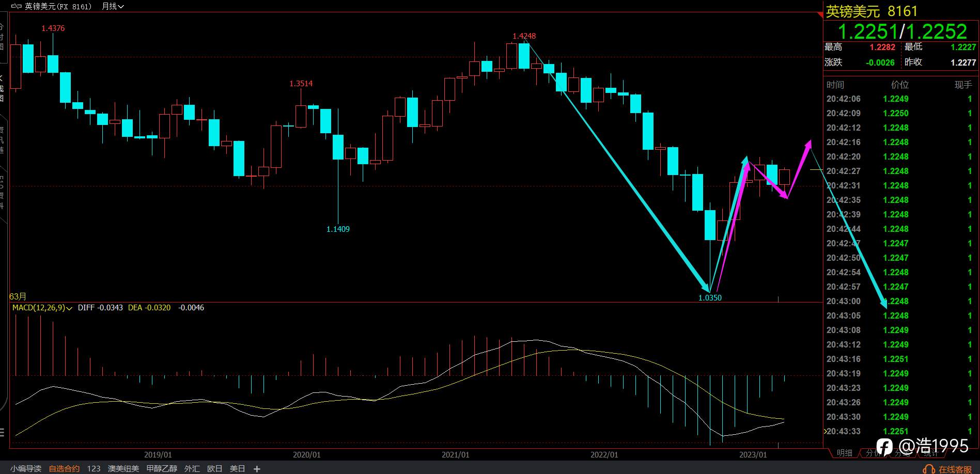This screenshot has width=980, height=474.
Task: Click the 在线客服 headset icon
Action: click(x=929, y=469)
